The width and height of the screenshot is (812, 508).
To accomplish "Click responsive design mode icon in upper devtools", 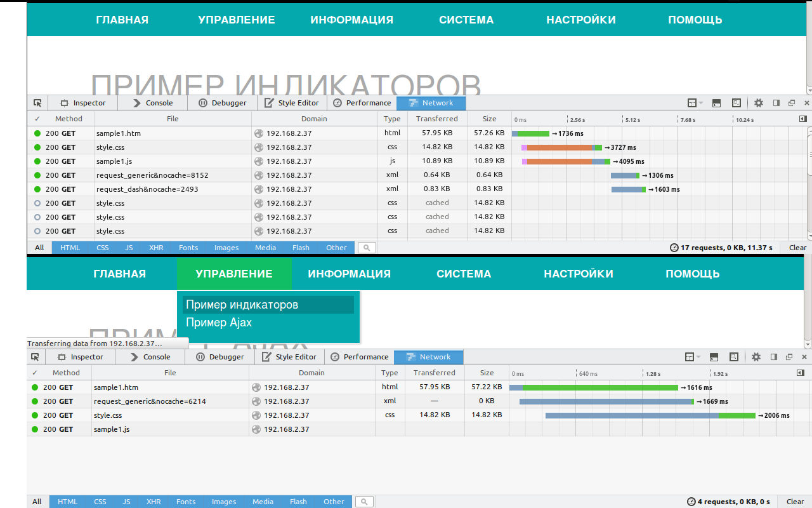I will pyautogui.click(x=737, y=103).
